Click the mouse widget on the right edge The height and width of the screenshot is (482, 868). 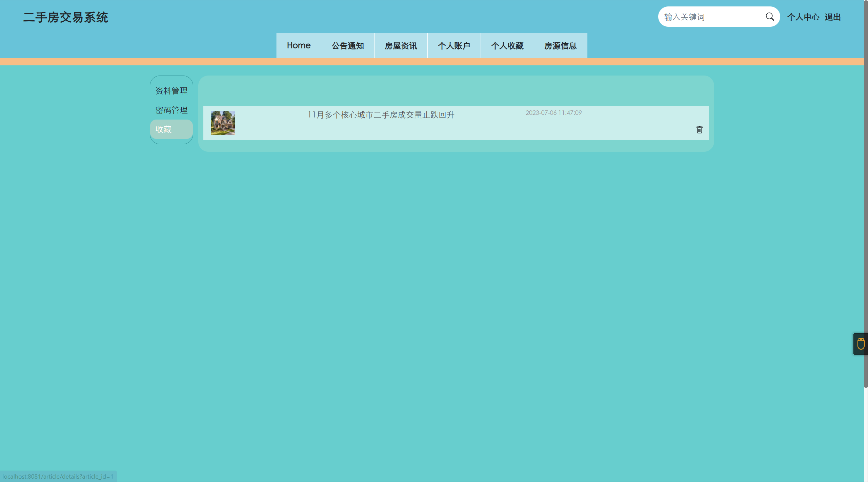pos(861,343)
